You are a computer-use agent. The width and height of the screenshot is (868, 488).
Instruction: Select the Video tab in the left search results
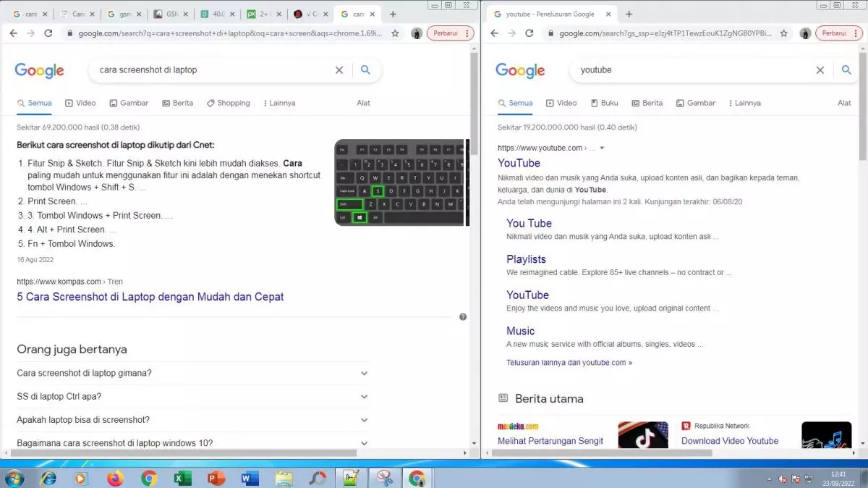(x=80, y=103)
